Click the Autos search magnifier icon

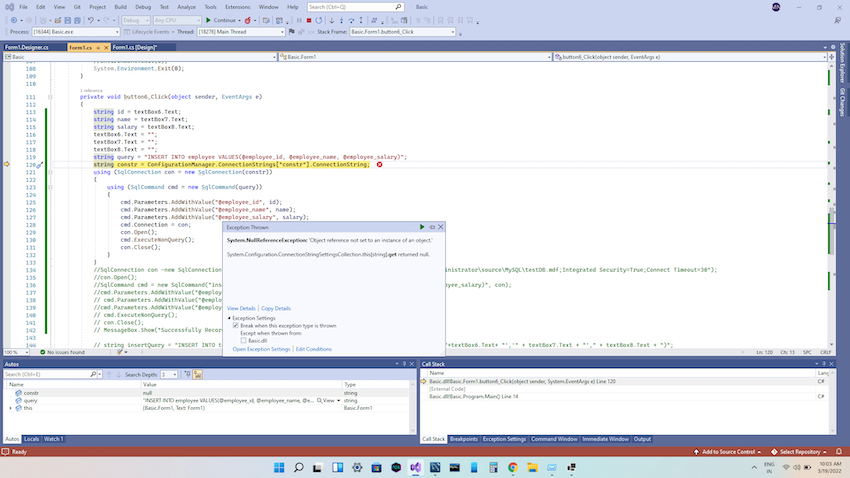[x=93, y=374]
